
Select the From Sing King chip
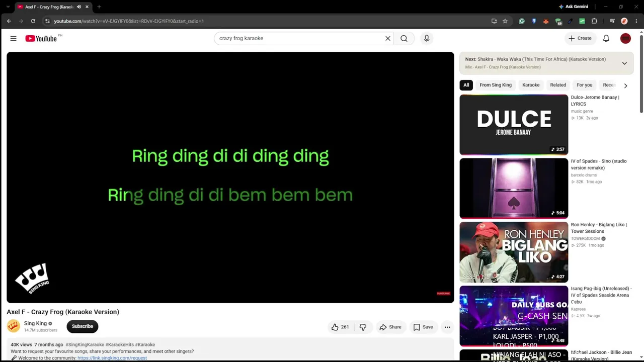click(496, 85)
